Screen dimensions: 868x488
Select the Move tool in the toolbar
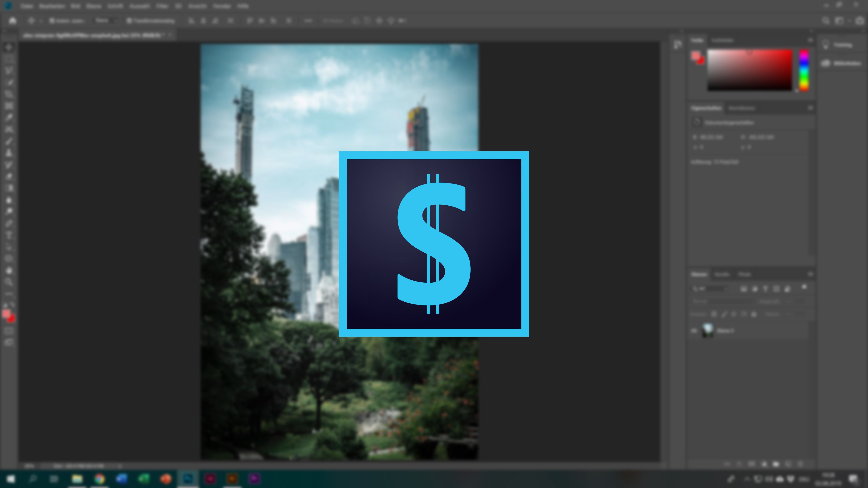tap(9, 47)
